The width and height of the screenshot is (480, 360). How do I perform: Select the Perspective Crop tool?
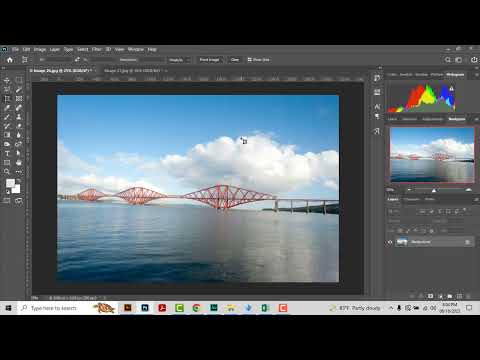coord(7,99)
